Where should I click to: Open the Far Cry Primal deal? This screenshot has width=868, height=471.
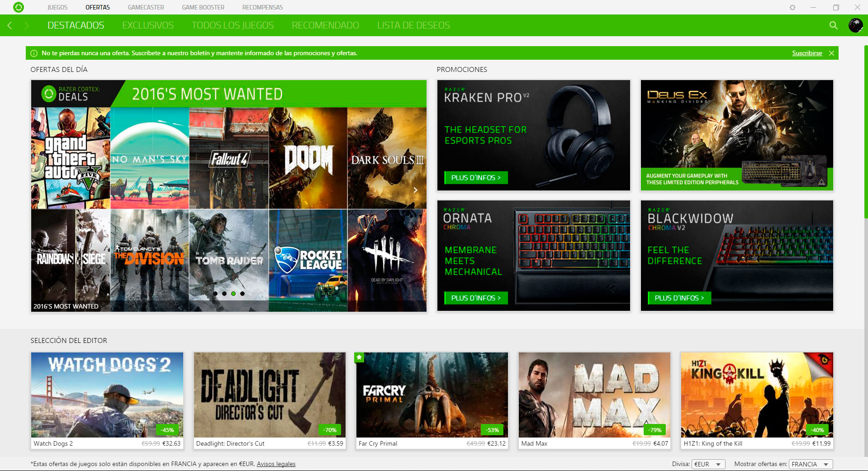coord(432,400)
